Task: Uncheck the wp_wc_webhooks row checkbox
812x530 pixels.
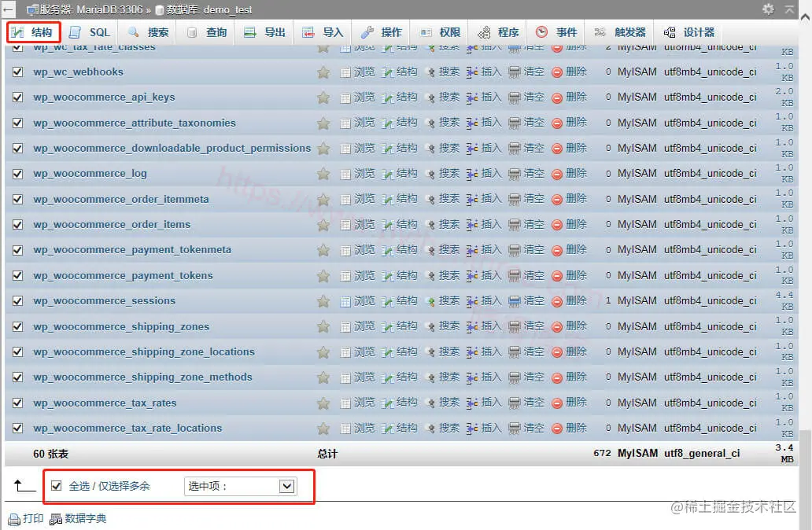Action: coord(17,71)
